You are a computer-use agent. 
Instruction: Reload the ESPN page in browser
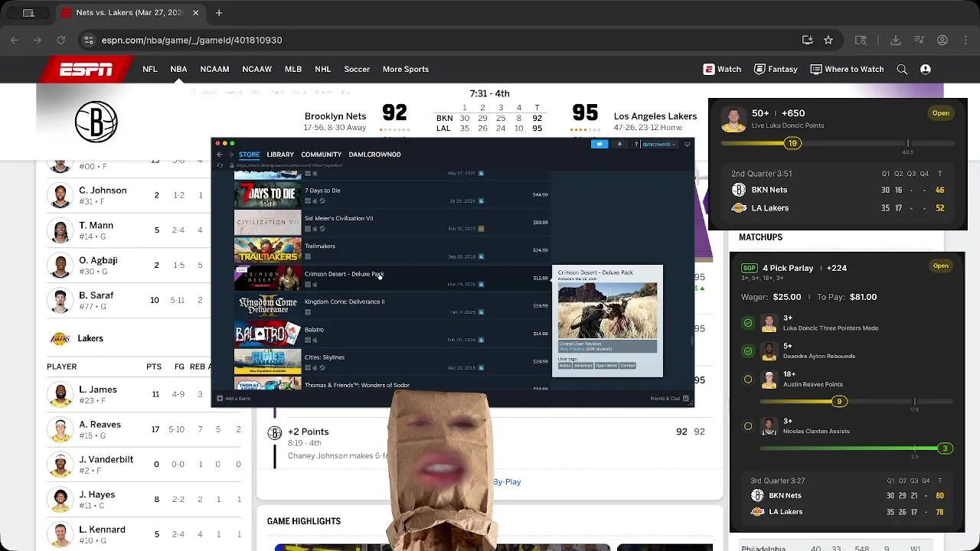(60, 40)
